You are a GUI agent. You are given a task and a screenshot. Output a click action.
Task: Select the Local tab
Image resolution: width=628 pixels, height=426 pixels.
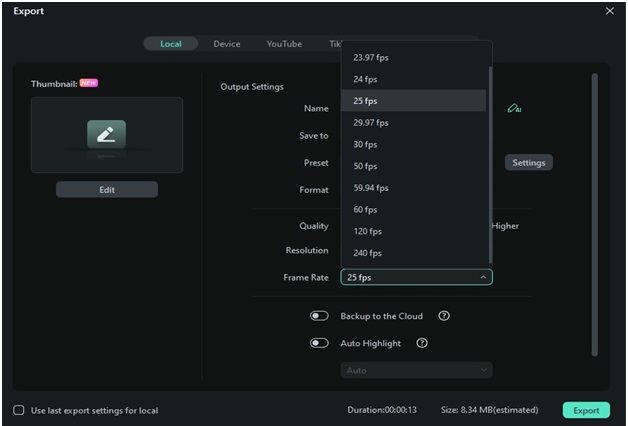pyautogui.click(x=171, y=44)
